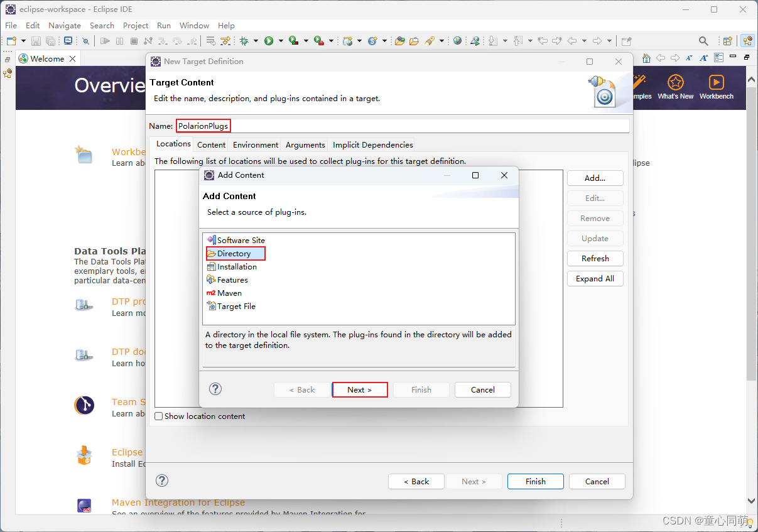
Task: Click Finish in New Target Definition dialog
Action: click(x=536, y=481)
